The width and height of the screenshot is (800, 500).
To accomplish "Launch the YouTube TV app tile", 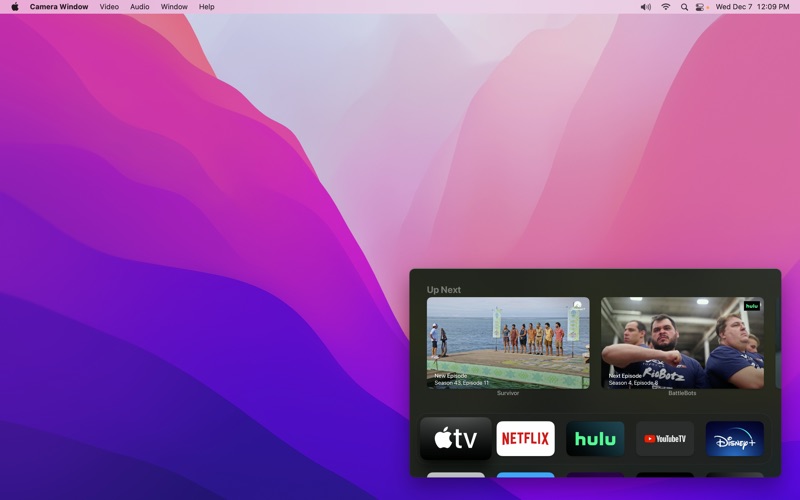I will coord(665,438).
